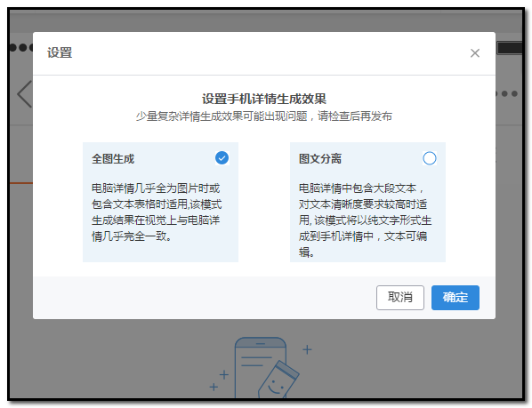Screen dimensions: 532x408
Task: Click the 确定 button
Action: click(455, 298)
